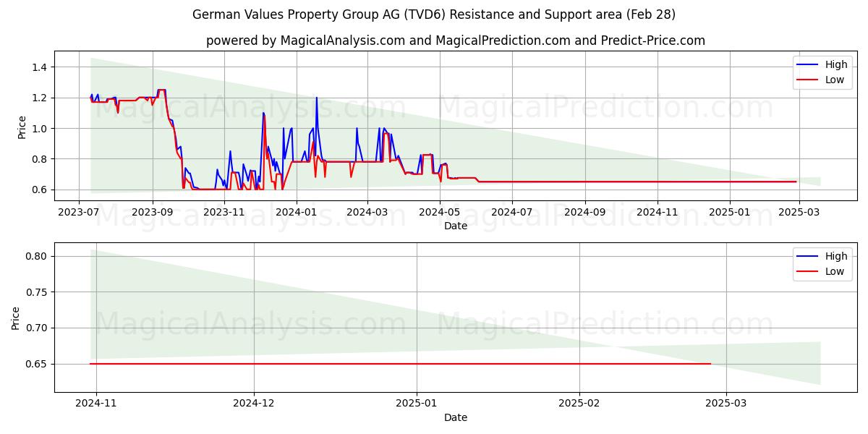This screenshot has height=434, width=868.
Task: Click the 2025-02 x-axis tick label
Action: (581, 404)
